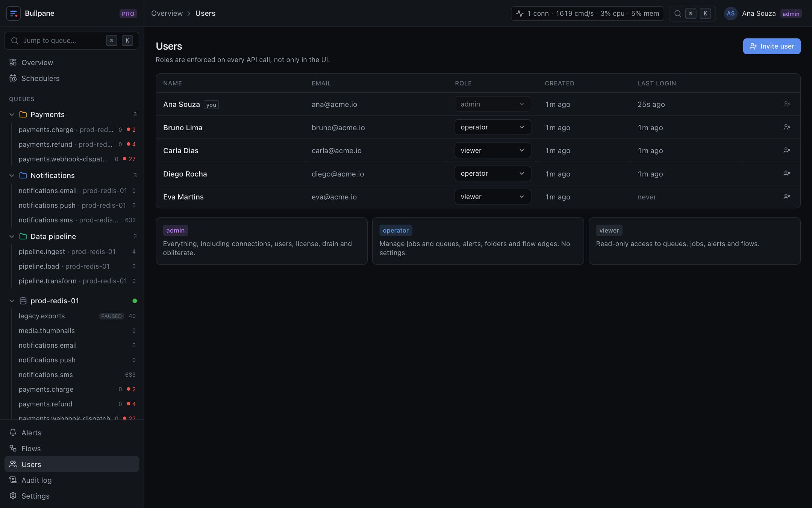Click the 'never' last login value
Screen dimensions: 812x508
647,197
